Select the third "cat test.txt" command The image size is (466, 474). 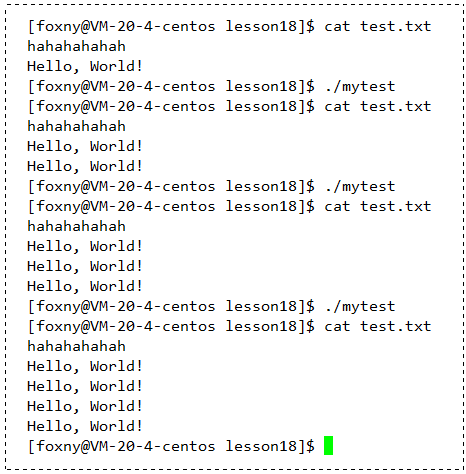[378, 206]
